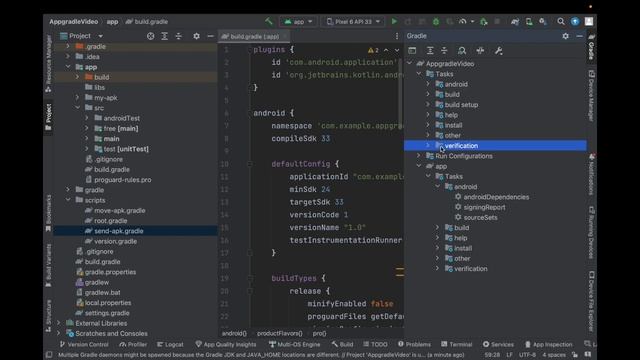Open the Profiler tool window
The width and height of the screenshot is (640, 360).
pos(133,344)
